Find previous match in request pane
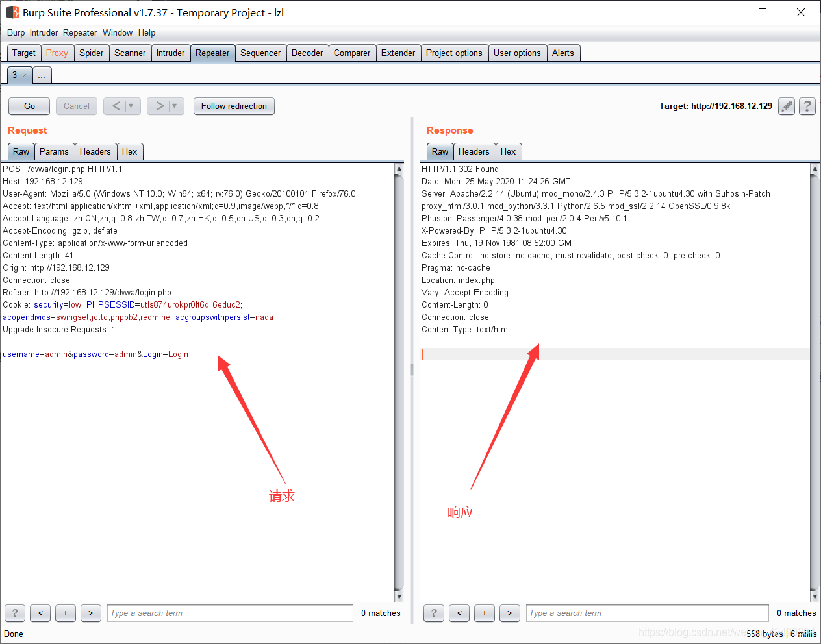The width and height of the screenshot is (821, 644). click(40, 613)
